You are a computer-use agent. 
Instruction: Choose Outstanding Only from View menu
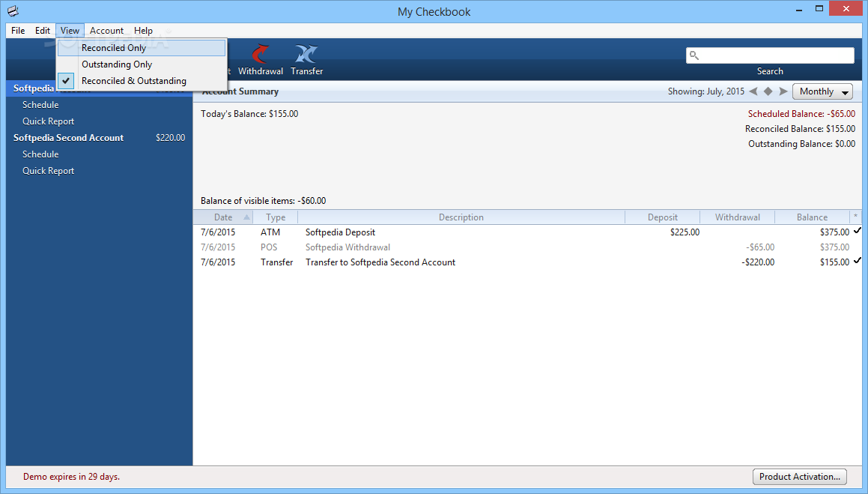click(142, 64)
